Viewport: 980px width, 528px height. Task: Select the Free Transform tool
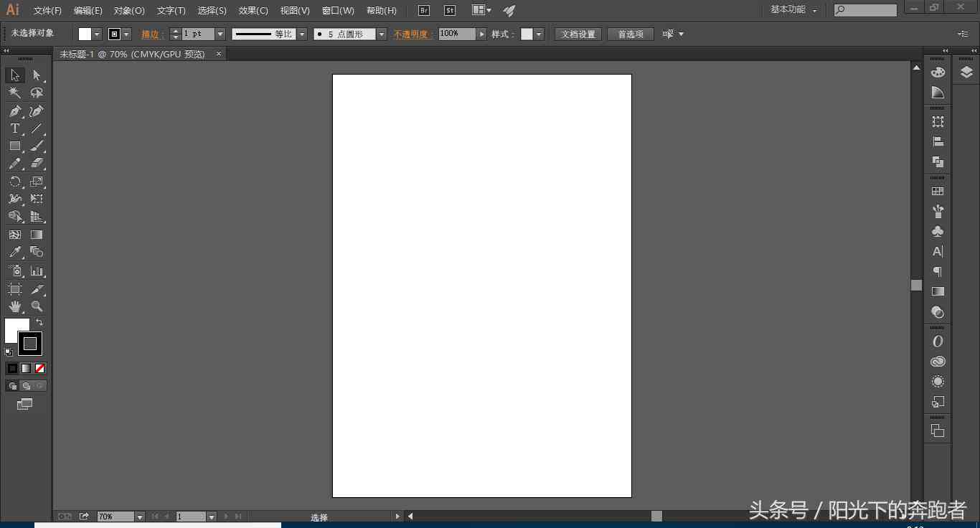pos(37,199)
